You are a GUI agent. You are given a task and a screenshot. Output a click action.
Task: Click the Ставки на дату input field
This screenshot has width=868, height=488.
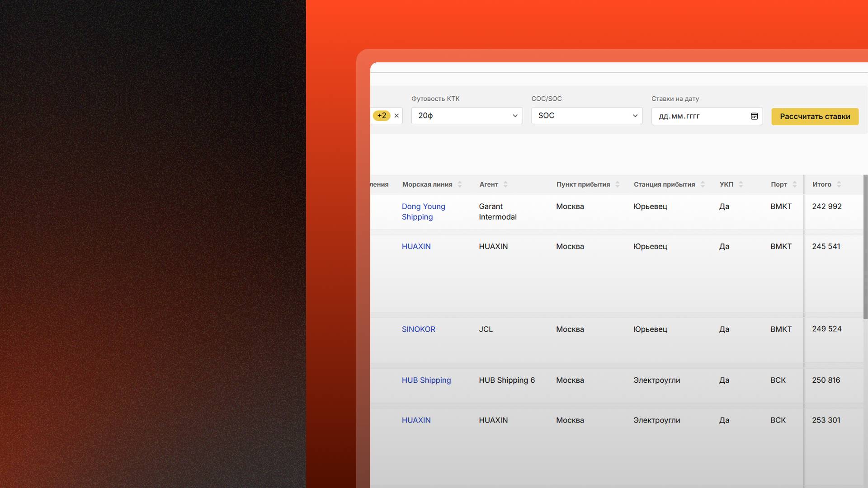coord(696,116)
